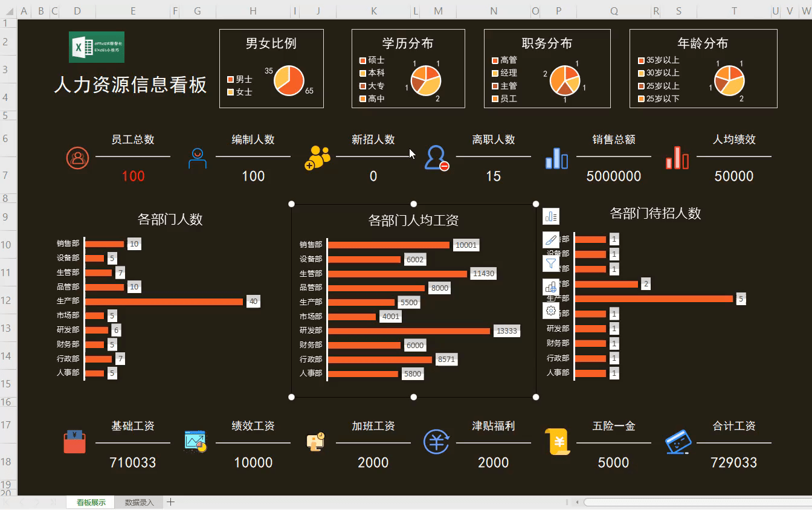Select the 绩效工资 chart window icon
Image resolution: width=812 pixels, height=510 pixels.
coord(196,442)
